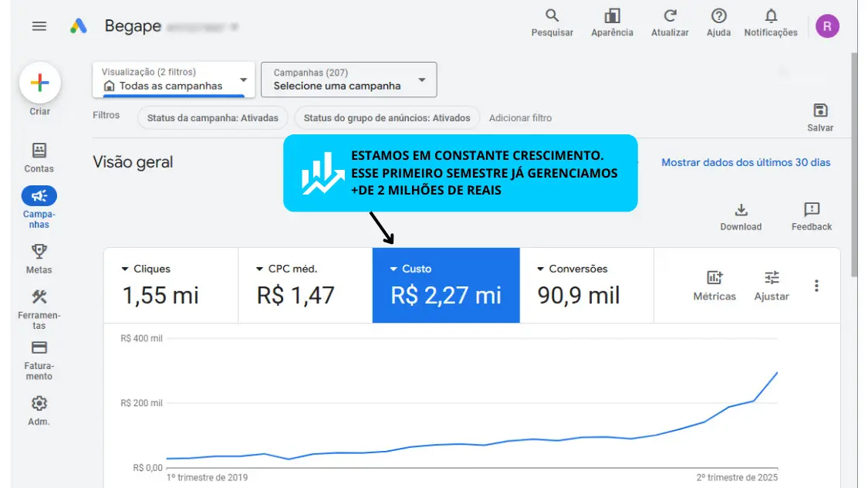Screen dimensions: 868x488
Task: Open Faturamento in the sidebar
Action: point(39,360)
